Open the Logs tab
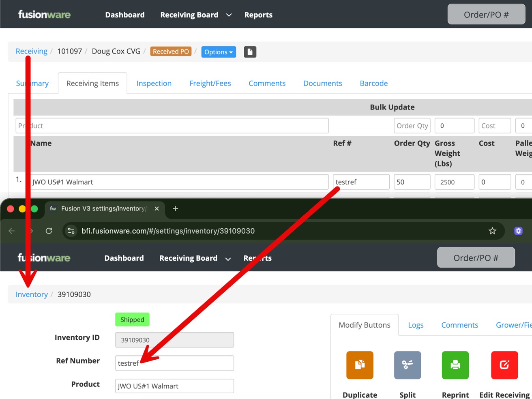The width and height of the screenshot is (532, 399). pos(416,325)
